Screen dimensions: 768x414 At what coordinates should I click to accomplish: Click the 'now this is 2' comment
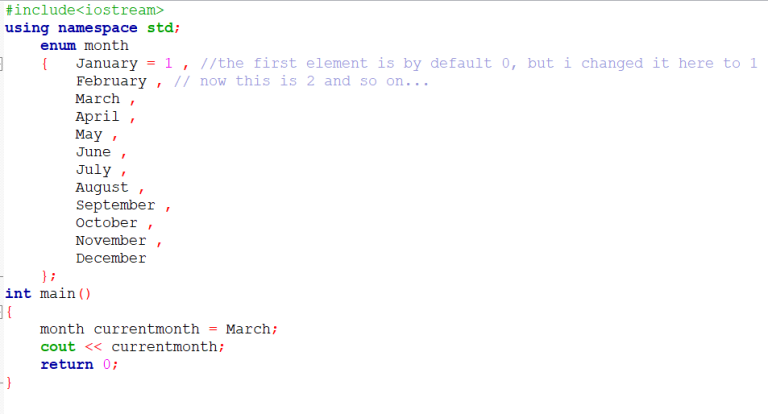point(301,81)
